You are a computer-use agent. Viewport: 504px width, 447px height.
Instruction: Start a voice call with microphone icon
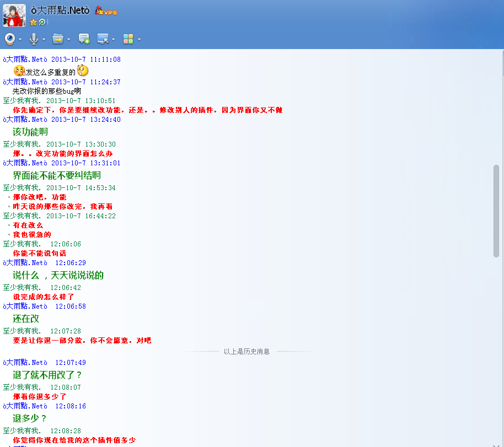coord(34,39)
